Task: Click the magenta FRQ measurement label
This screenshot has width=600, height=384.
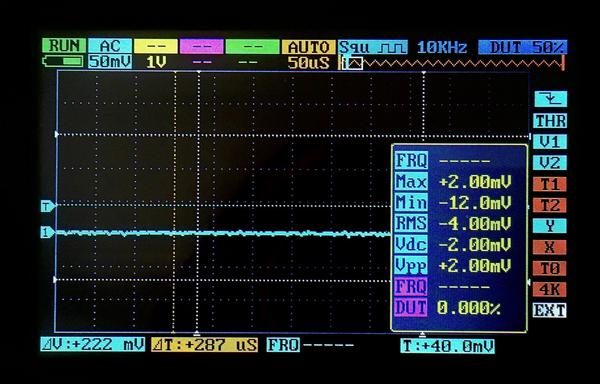Action: click(411, 286)
